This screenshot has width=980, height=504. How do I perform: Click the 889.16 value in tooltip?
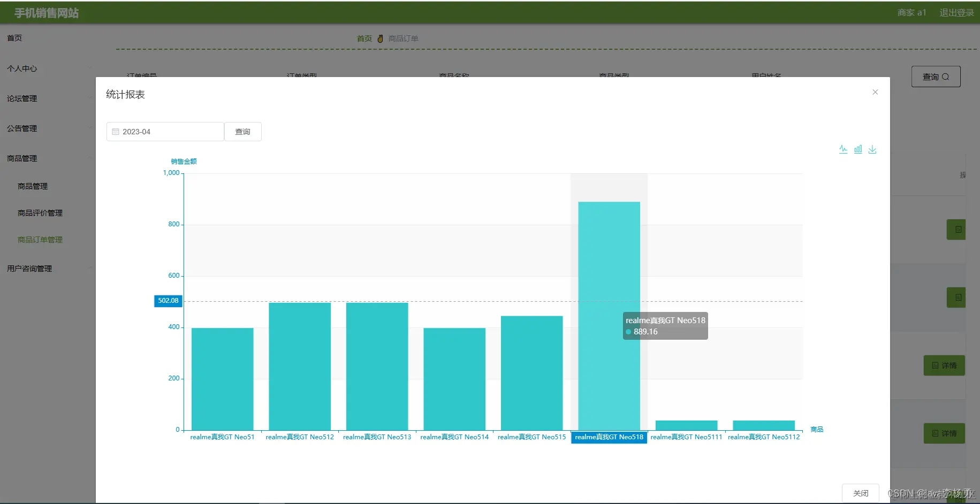tap(645, 332)
